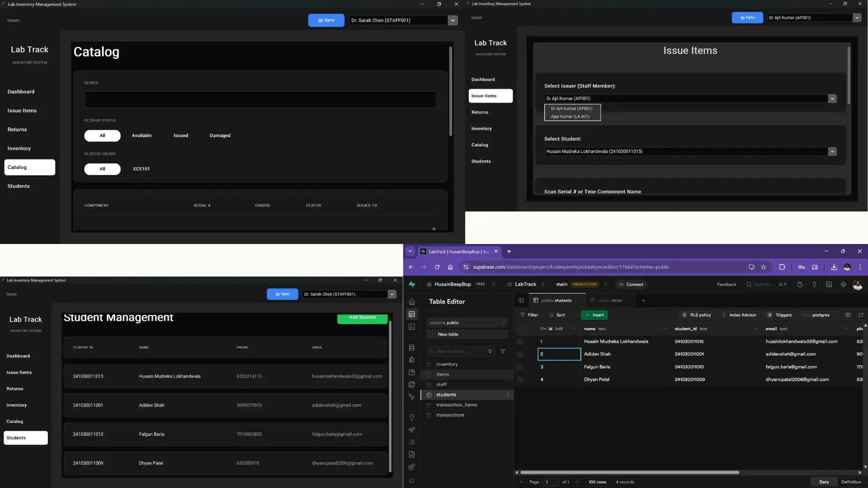The image size is (868, 488).
Task: Switch to the public.items tab
Action: [609, 300]
